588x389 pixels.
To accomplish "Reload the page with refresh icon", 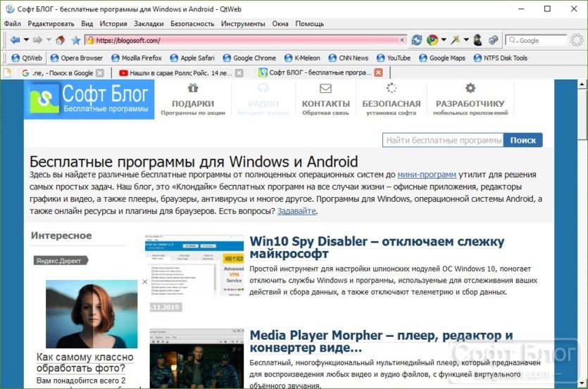I will pyautogui.click(x=417, y=40).
